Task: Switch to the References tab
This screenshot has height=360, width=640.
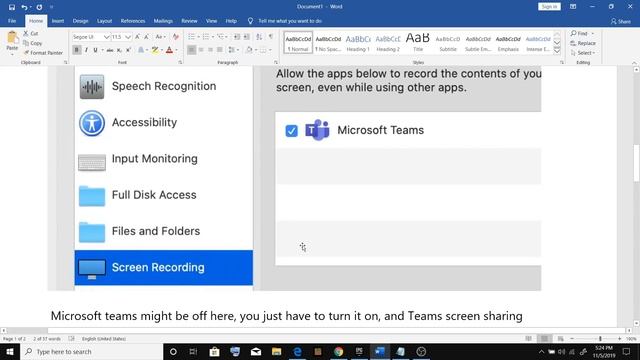Action: coord(133,21)
